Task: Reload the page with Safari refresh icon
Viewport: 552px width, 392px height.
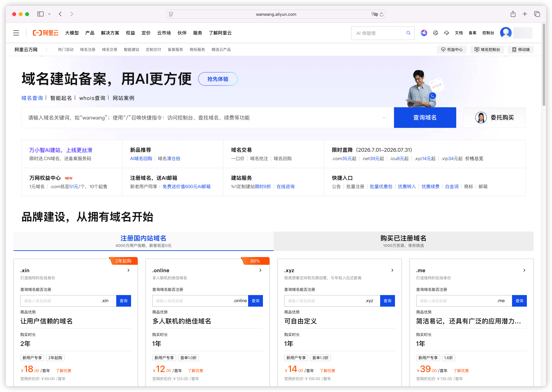Action: (x=382, y=14)
